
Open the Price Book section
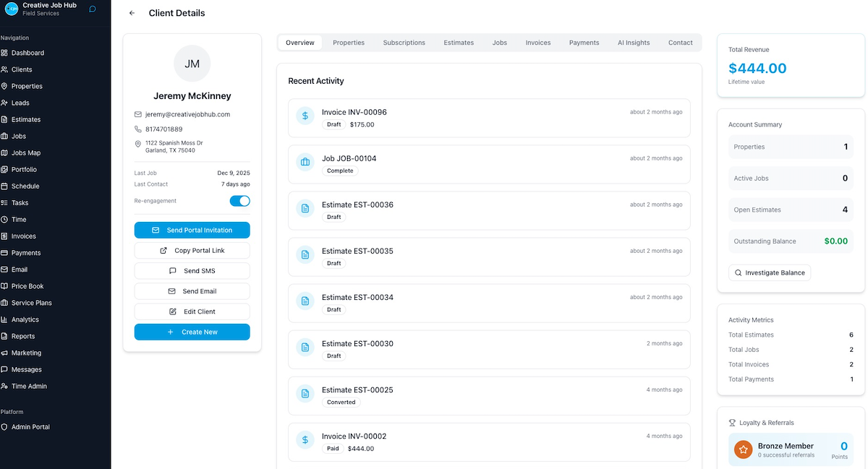coord(30,285)
